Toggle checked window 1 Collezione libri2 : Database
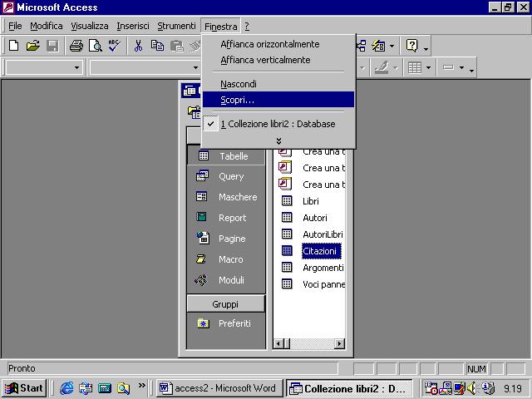Image resolution: width=532 pixels, height=399 pixels. pyautogui.click(x=278, y=124)
